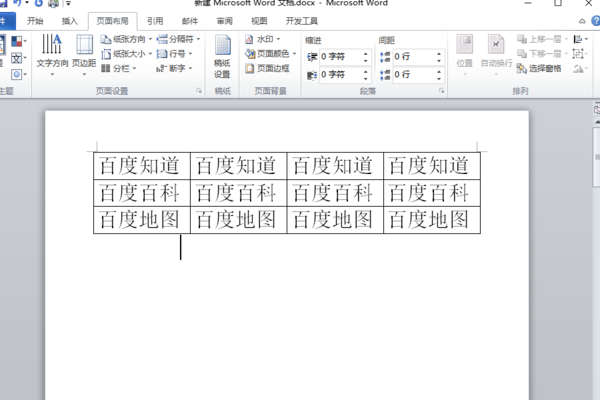Open the 分隔符 breaks menu
600x400 pixels.
pyautogui.click(x=179, y=39)
